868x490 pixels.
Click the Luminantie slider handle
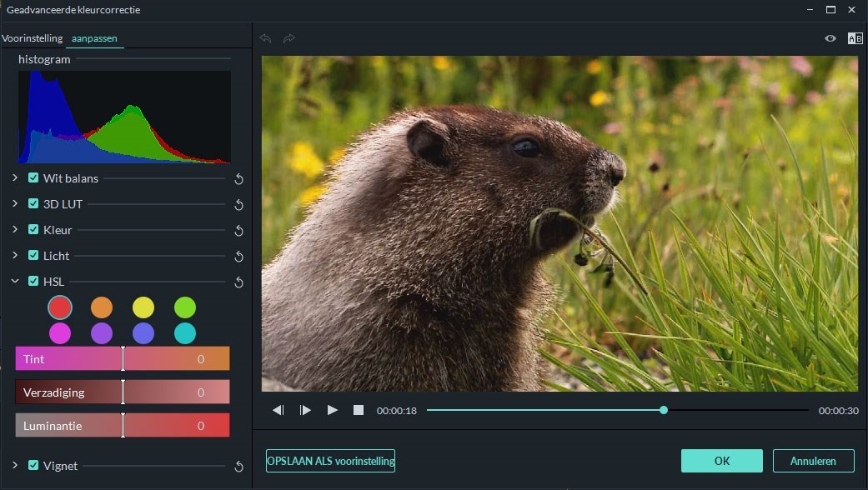[x=123, y=425]
